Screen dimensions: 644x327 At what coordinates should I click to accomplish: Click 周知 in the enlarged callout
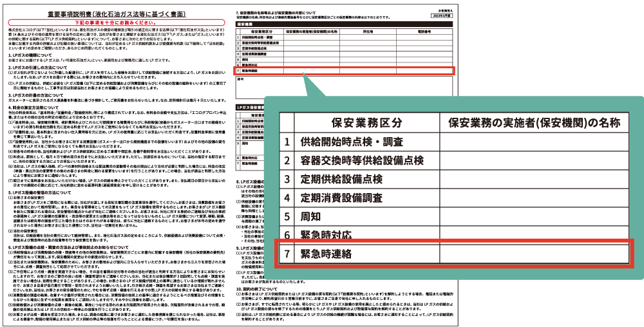click(310, 216)
